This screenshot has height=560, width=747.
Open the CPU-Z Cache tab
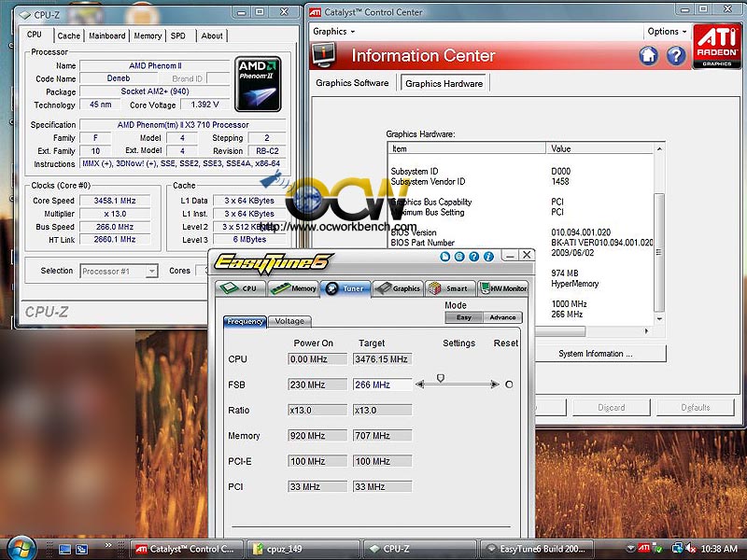point(68,35)
